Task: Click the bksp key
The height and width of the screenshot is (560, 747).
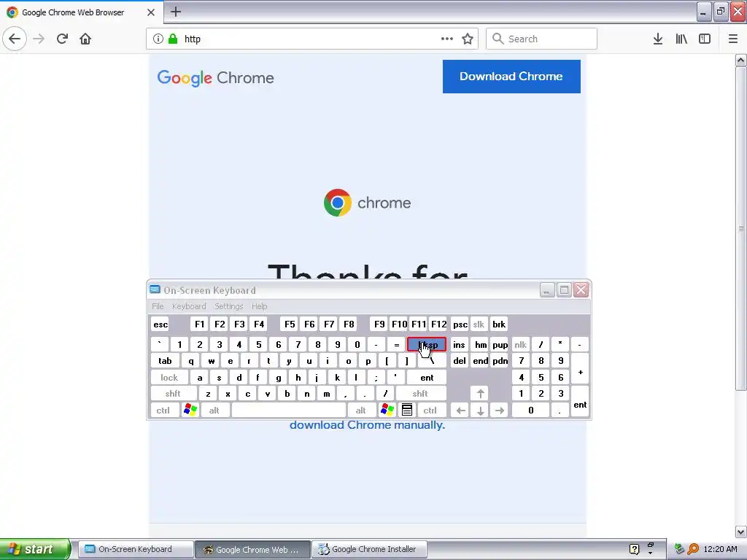Action: pos(427,344)
